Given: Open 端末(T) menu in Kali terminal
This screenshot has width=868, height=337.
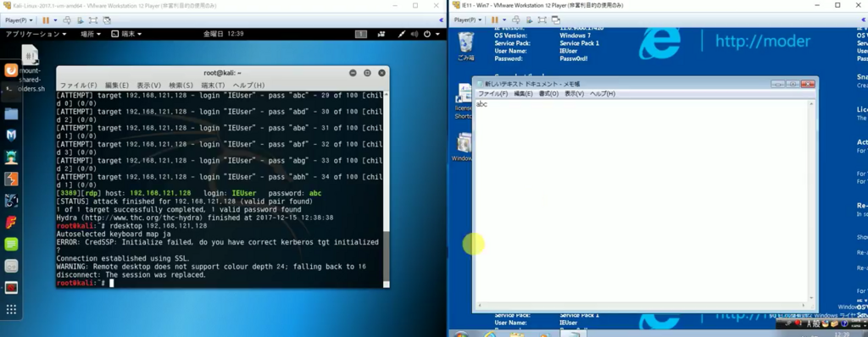Looking at the screenshot, I should click(x=213, y=86).
